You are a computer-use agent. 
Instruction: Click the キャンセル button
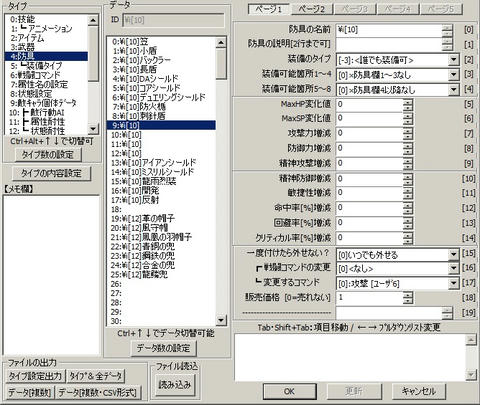(x=418, y=391)
